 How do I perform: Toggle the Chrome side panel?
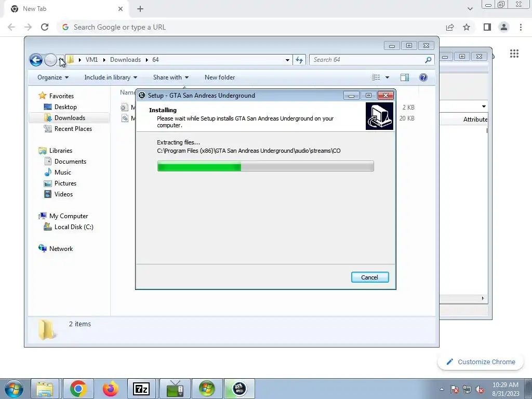click(x=487, y=27)
